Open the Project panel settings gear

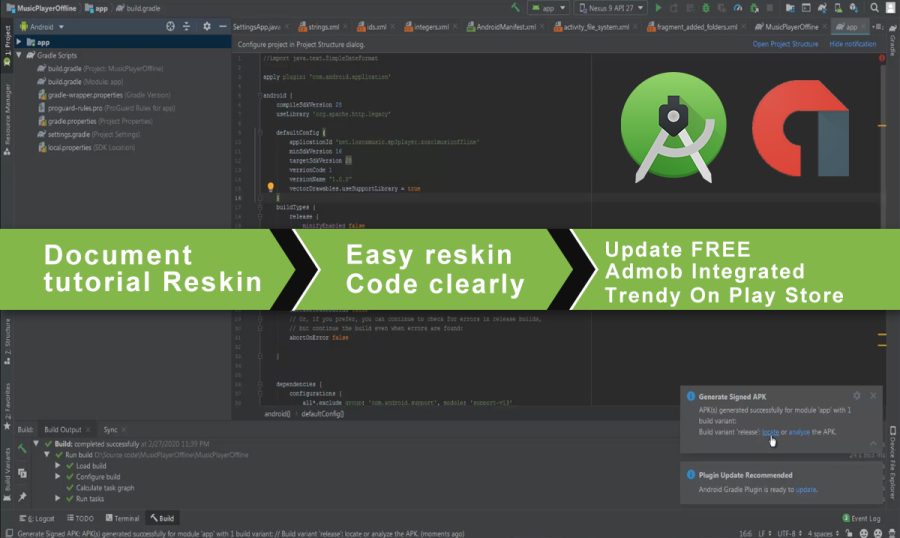207,26
